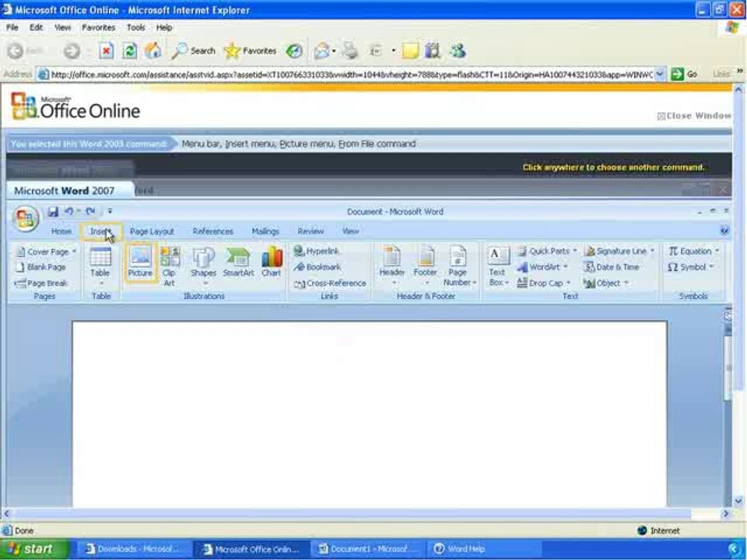Open the Mailings tab
Image resolution: width=747 pixels, height=560 pixels.
point(265,232)
